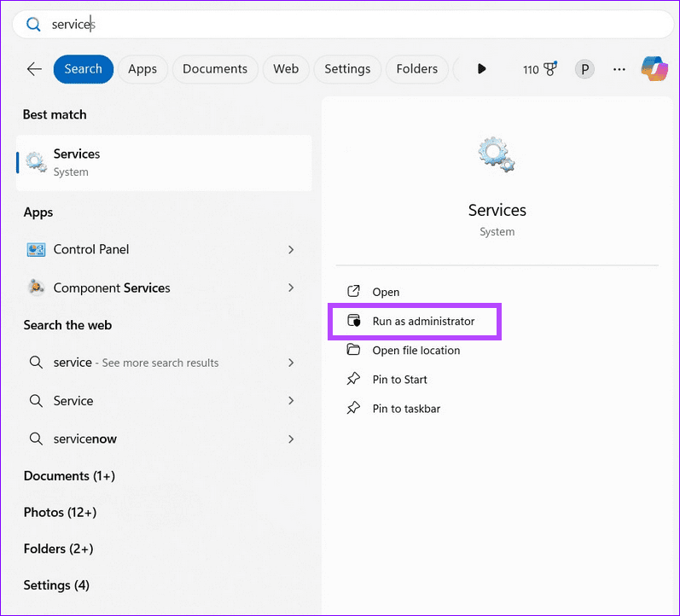Click the Run as administrator shield icon
Screen dimensions: 680x616
(354, 321)
